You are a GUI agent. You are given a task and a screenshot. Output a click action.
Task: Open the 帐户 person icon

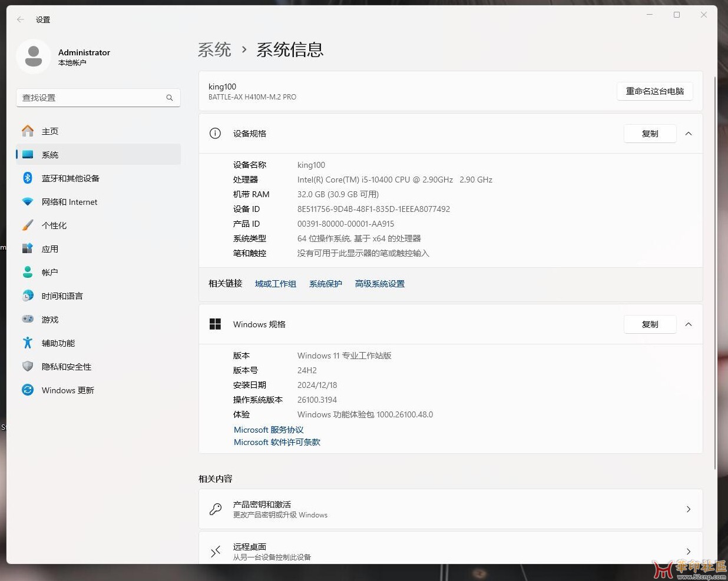pos(28,272)
